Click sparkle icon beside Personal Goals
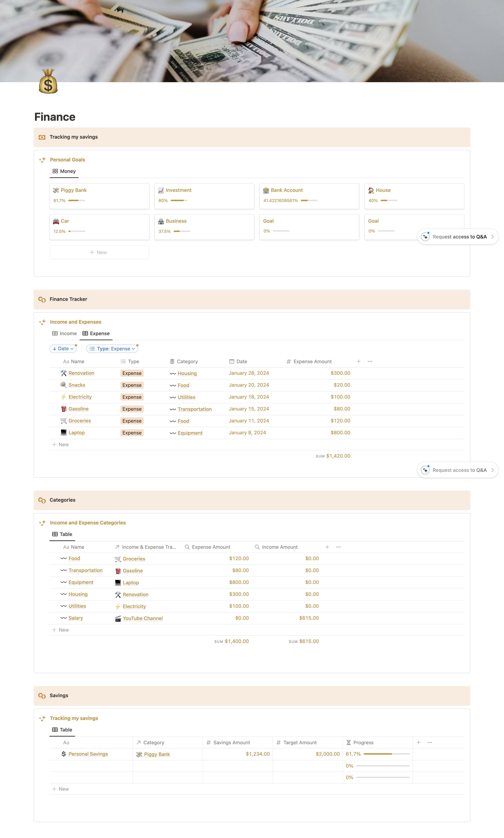This screenshot has height=838, width=504. pyautogui.click(x=42, y=160)
